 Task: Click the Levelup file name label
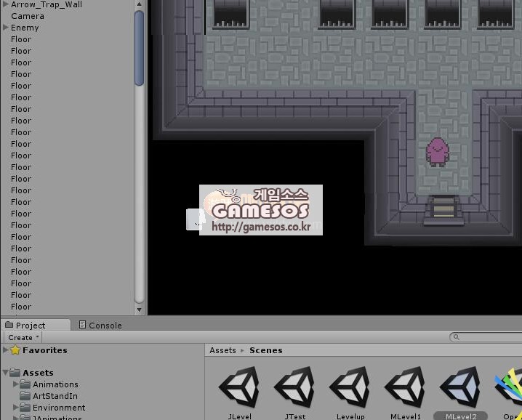[x=350, y=416]
